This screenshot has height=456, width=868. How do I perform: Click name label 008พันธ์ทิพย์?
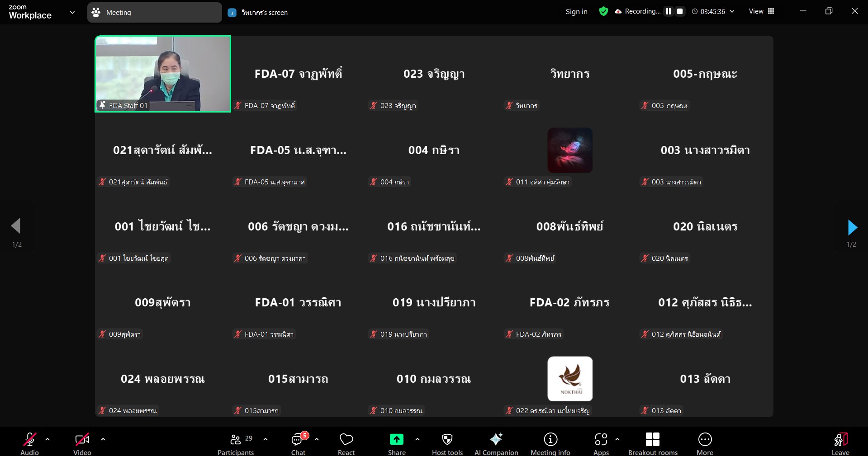click(x=535, y=258)
